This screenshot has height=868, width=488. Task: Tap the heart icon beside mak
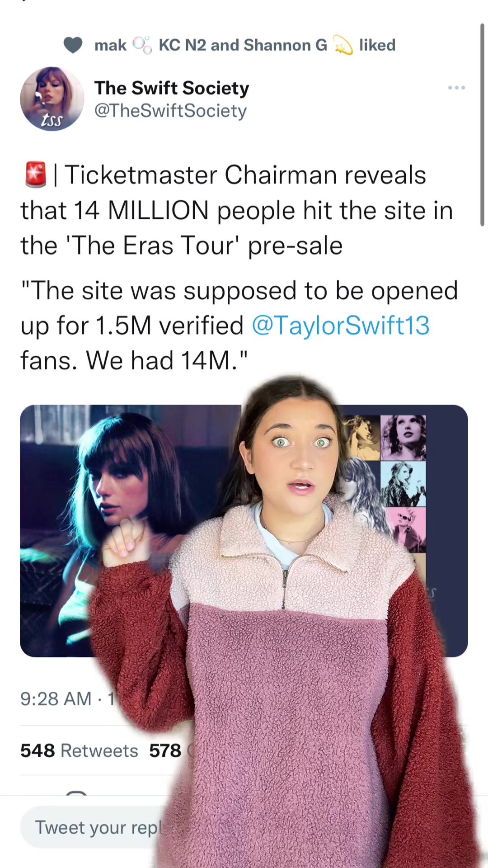(x=73, y=45)
